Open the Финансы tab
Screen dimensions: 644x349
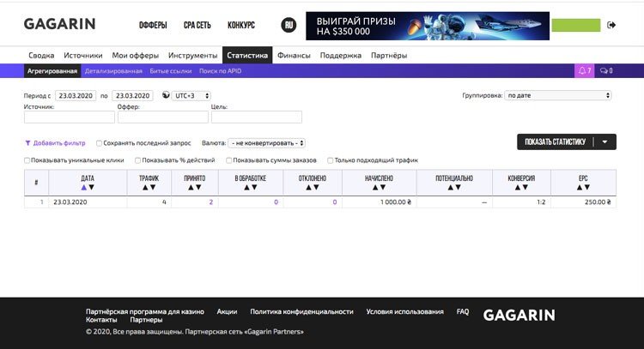click(294, 56)
